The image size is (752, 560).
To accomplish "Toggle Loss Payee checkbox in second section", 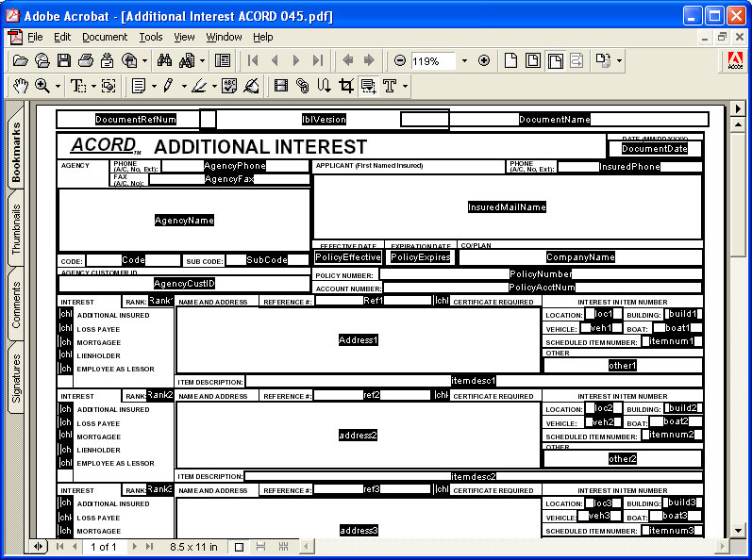I will point(65,423).
